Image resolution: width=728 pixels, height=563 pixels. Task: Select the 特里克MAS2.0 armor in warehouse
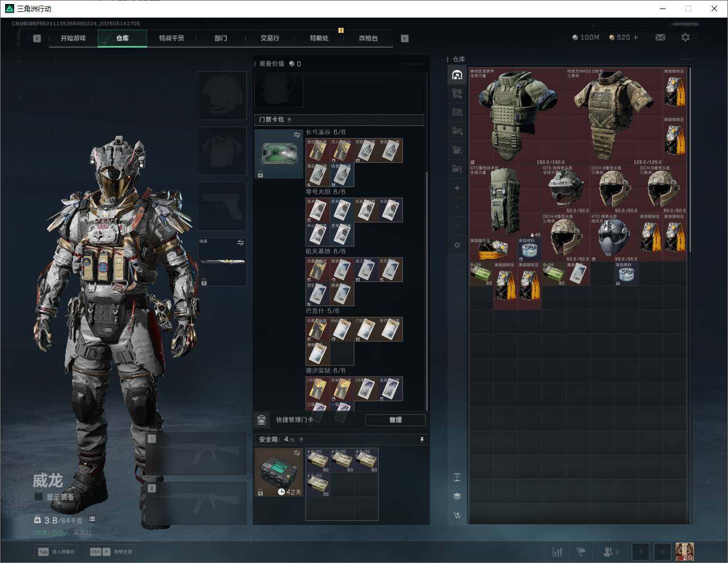pyautogui.click(x=614, y=116)
